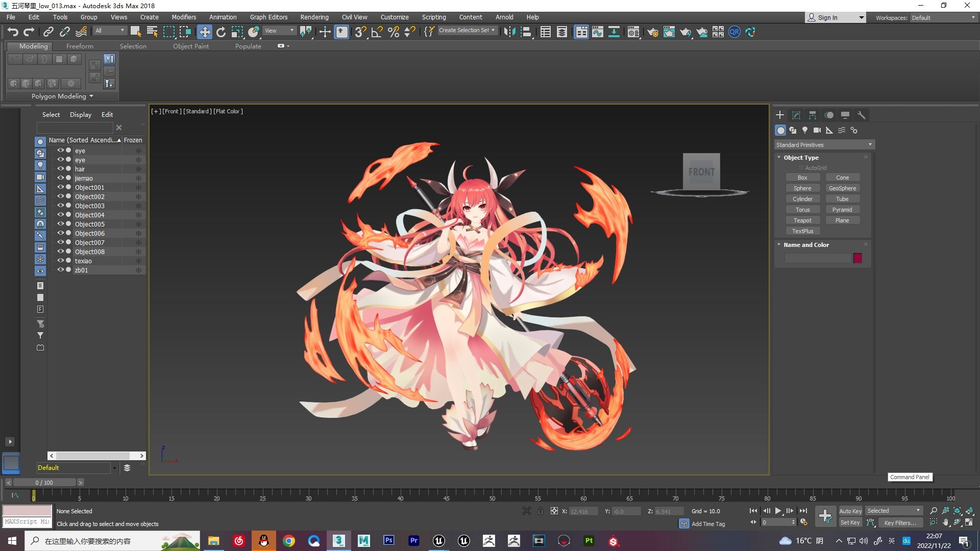Hide the hair object with eye toggle

click(61, 169)
